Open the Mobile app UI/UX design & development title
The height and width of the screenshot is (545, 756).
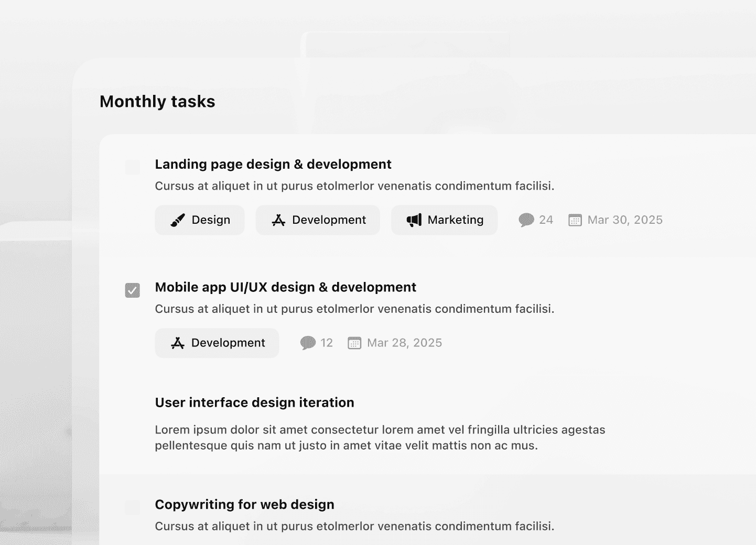(286, 287)
